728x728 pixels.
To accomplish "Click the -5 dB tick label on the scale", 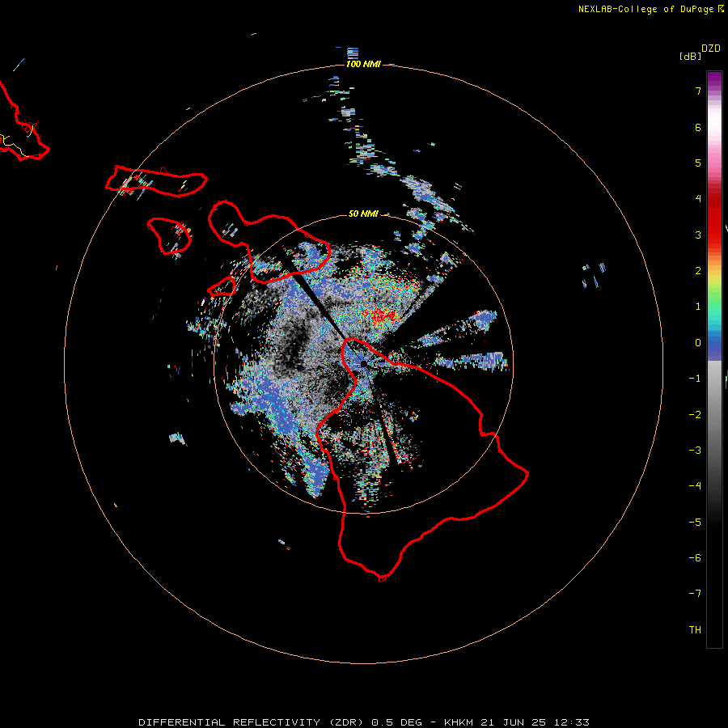I will point(695,523).
